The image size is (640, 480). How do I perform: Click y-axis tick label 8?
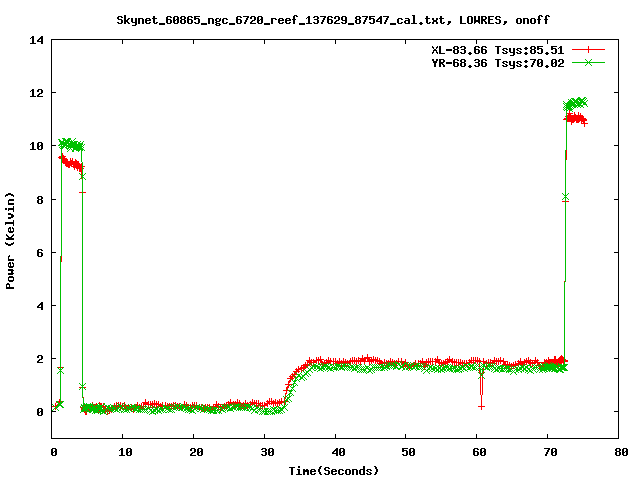pos(40,200)
